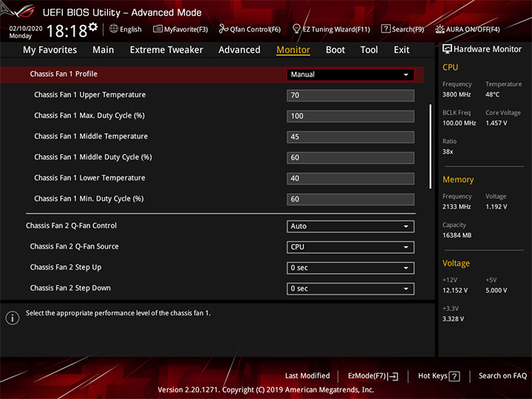
Task: Click the settings gear next to the clock
Action: [93, 27]
